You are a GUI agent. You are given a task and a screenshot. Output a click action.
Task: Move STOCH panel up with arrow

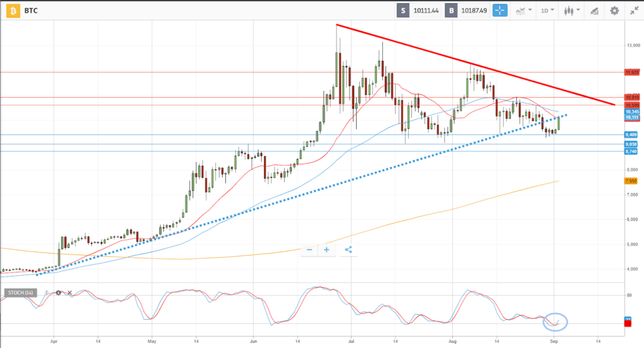(x=47, y=293)
